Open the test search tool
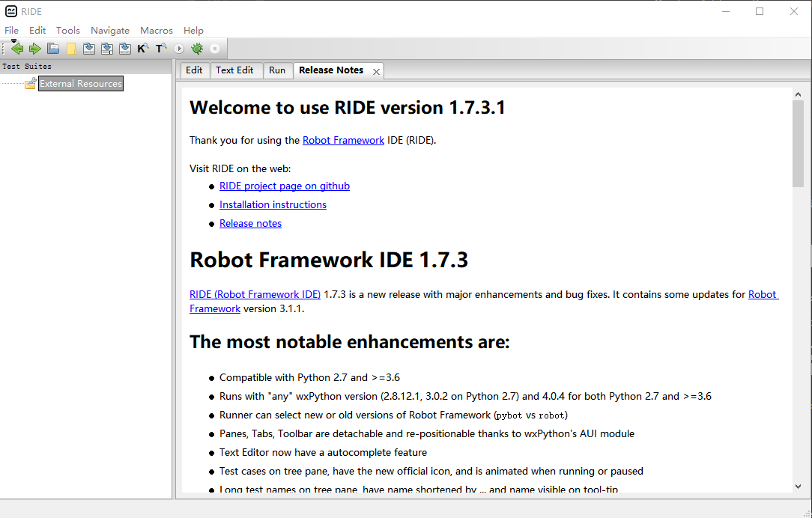Image resolution: width=812 pixels, height=518 pixels. tap(160, 48)
